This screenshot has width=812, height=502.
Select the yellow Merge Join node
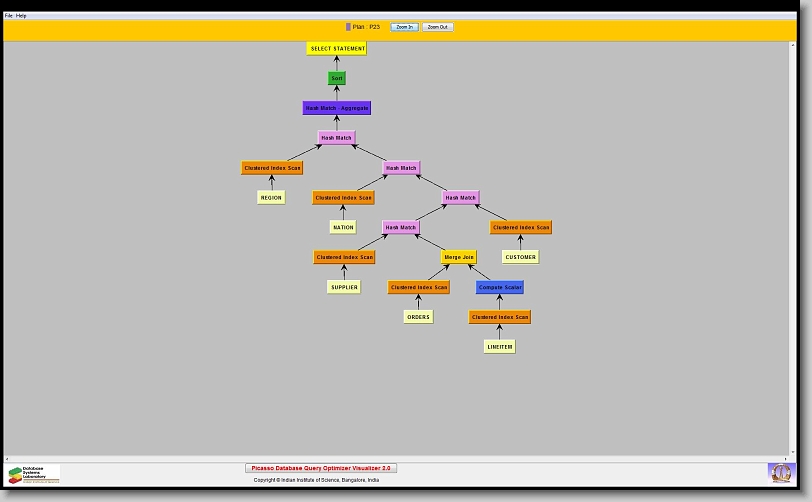click(459, 257)
